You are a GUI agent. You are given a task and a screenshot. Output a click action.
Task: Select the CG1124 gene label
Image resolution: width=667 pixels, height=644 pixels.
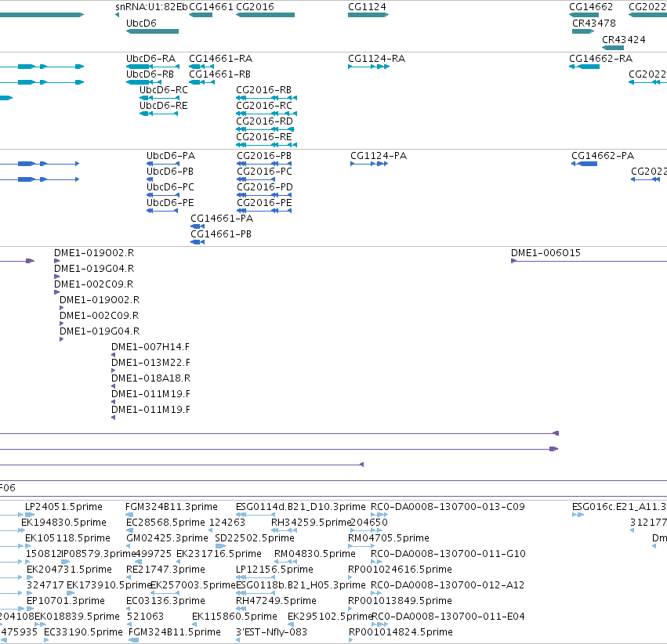(x=367, y=7)
